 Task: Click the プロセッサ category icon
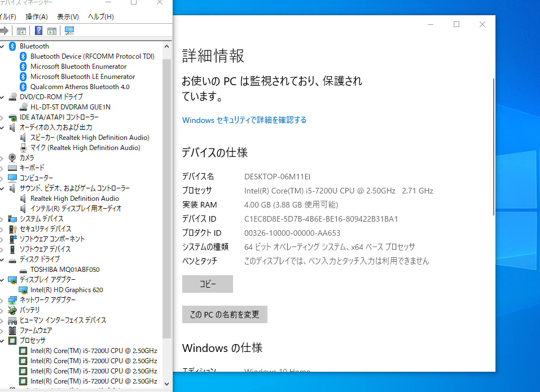tap(12, 340)
